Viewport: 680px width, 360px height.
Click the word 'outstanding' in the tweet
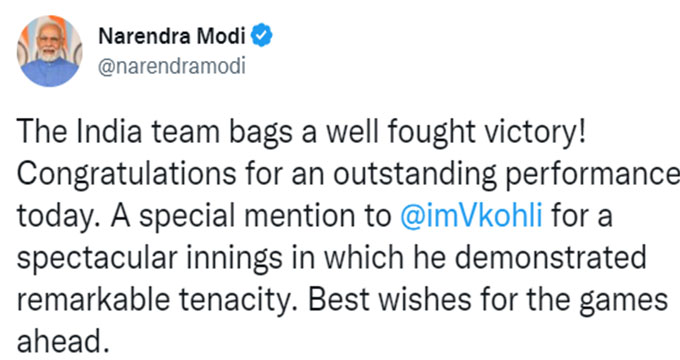(x=415, y=174)
